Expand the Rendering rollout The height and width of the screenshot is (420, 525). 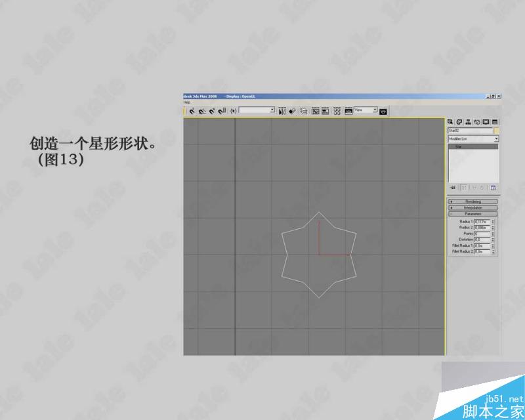[472, 201]
